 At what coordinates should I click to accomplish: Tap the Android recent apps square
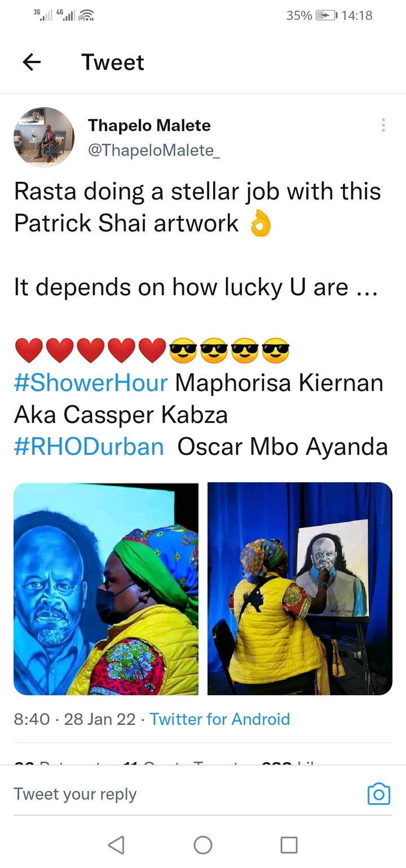point(289,844)
